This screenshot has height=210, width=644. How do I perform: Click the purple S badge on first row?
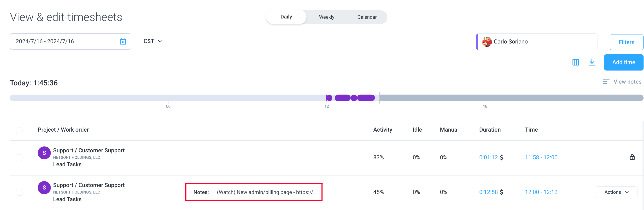pyautogui.click(x=44, y=153)
